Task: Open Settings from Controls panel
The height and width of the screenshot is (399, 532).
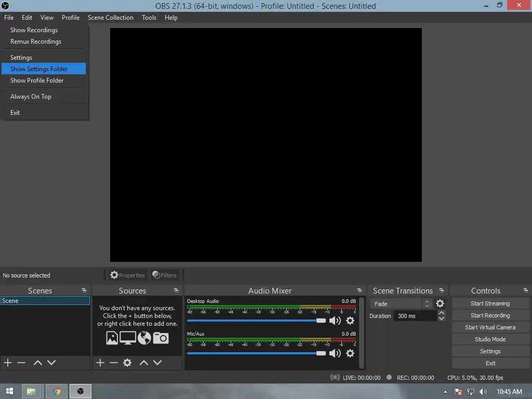Action: 490,351
